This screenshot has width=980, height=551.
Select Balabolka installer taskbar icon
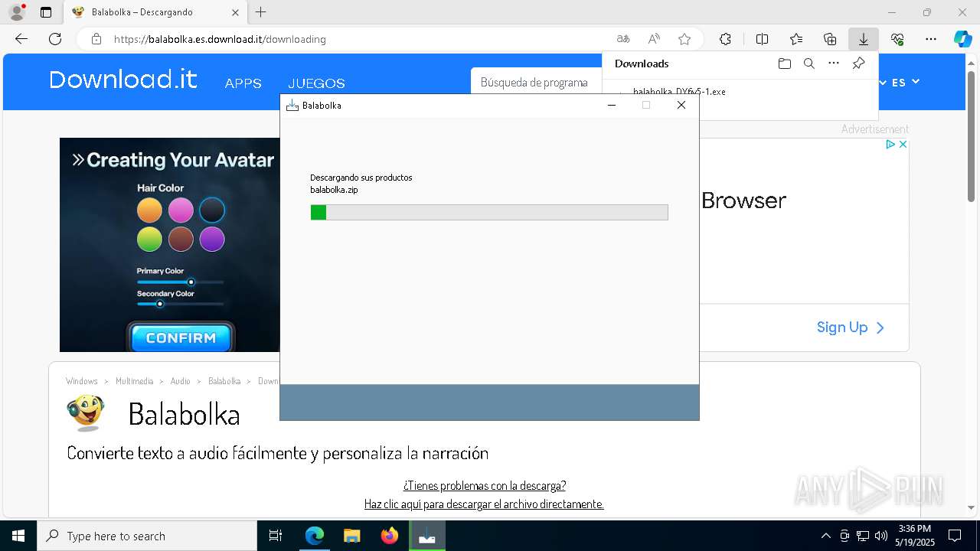pos(426,536)
